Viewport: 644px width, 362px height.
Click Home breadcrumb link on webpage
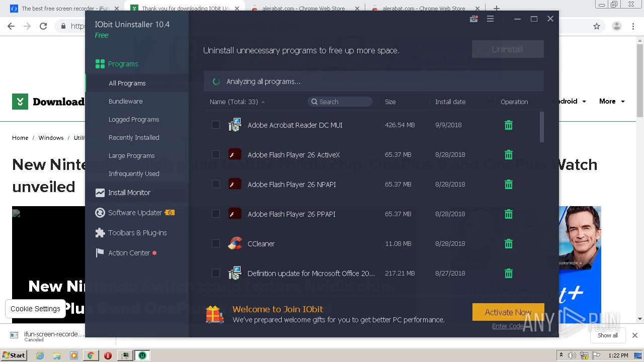click(x=20, y=137)
